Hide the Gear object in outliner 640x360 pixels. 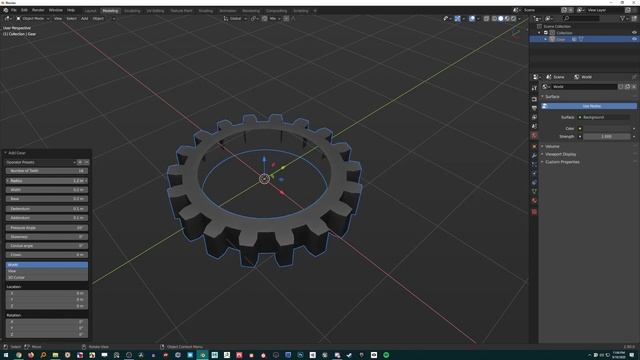pyautogui.click(x=634, y=39)
